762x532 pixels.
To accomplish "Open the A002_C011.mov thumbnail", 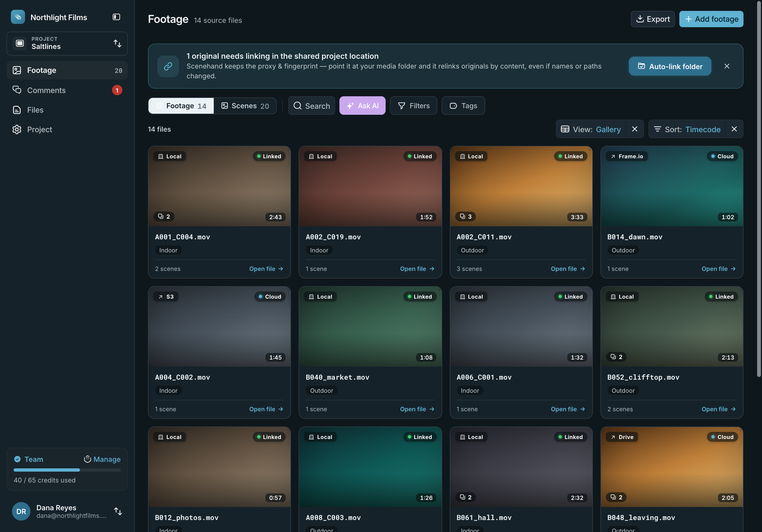I will click(521, 186).
